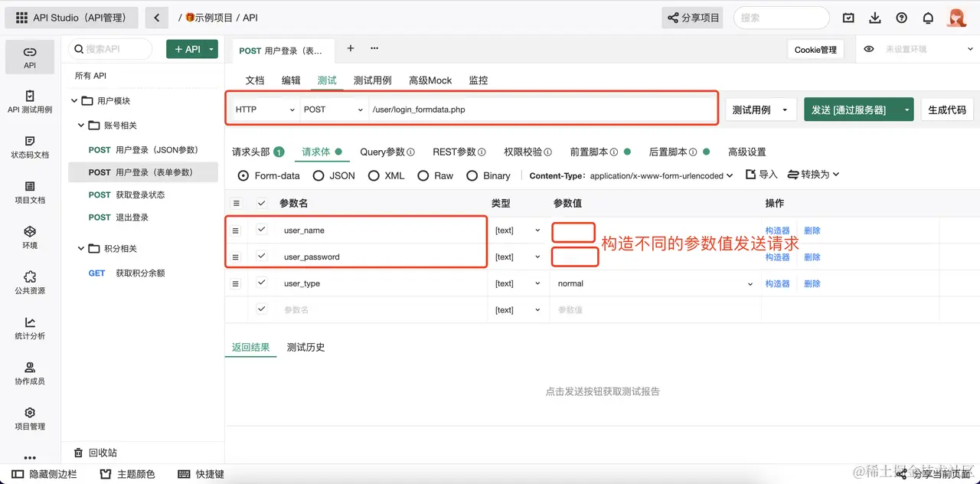Switch to the 编辑 tab
This screenshot has height=484, width=980.
(x=291, y=80)
